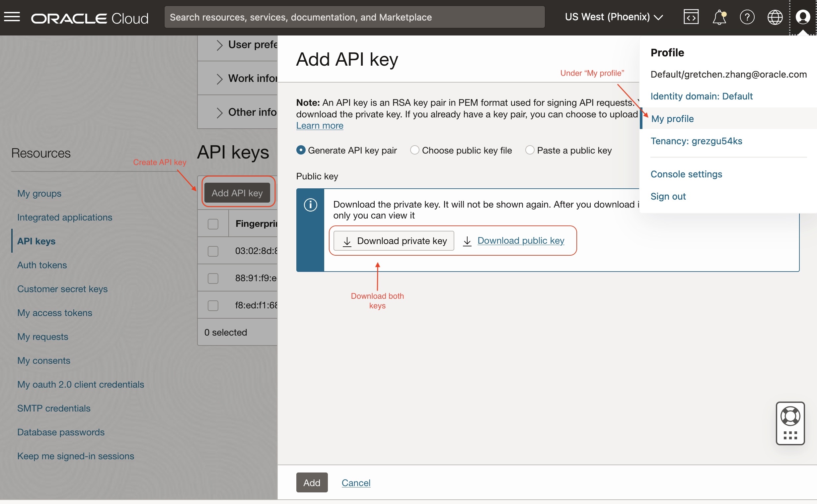The height and width of the screenshot is (504, 817).
Task: Click Sign out in profile menu
Action: pyautogui.click(x=668, y=196)
